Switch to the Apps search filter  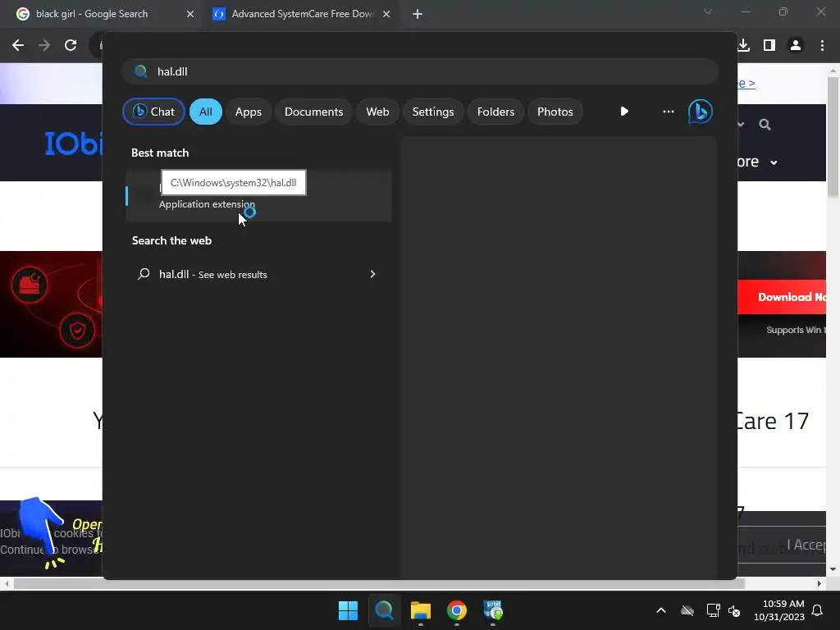[x=248, y=112]
